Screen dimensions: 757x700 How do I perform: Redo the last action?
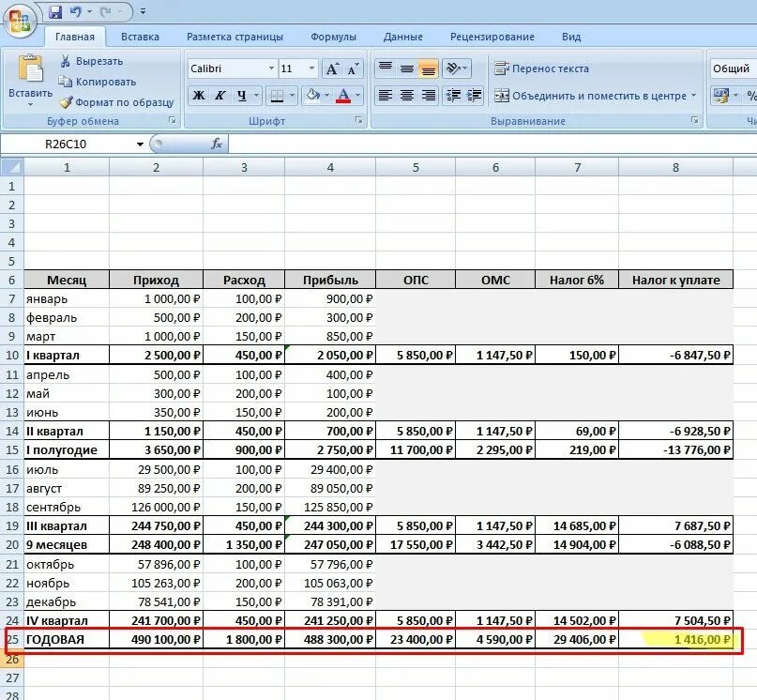pyautogui.click(x=106, y=11)
